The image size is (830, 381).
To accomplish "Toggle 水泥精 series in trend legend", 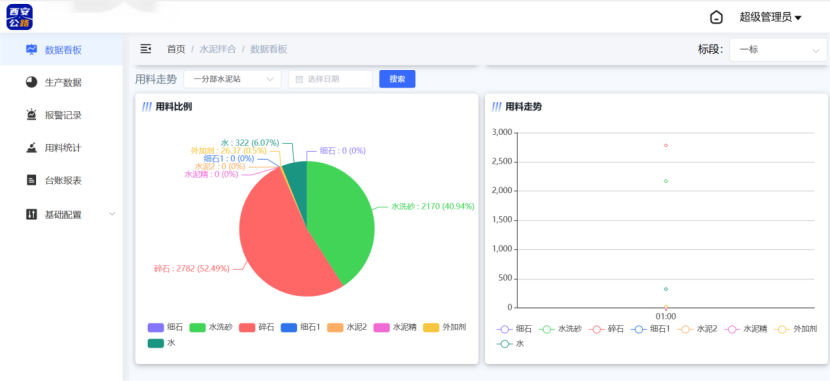I will click(x=745, y=329).
